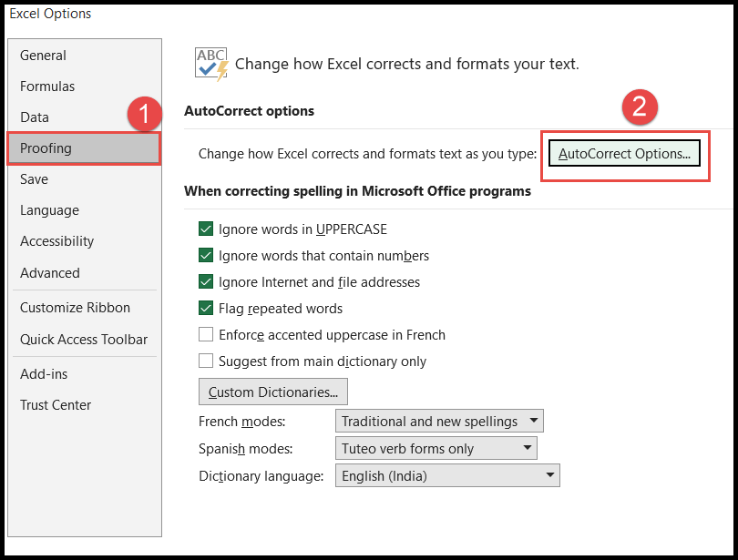Turn off Flag repeated words
This screenshot has height=560, width=738.
pos(206,309)
